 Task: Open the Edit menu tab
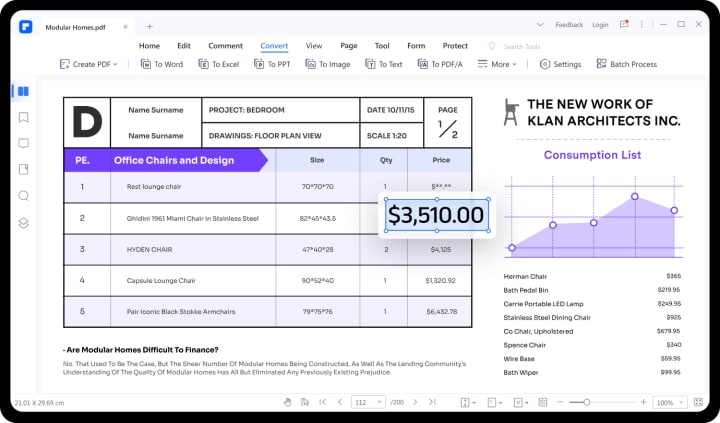click(x=184, y=46)
